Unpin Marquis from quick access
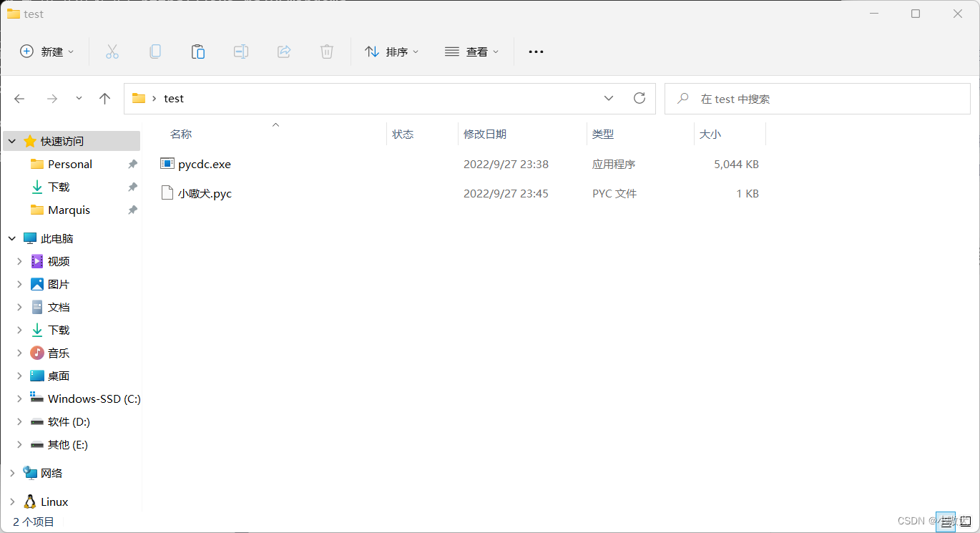Screen dimensions: 980x533 click(x=132, y=210)
